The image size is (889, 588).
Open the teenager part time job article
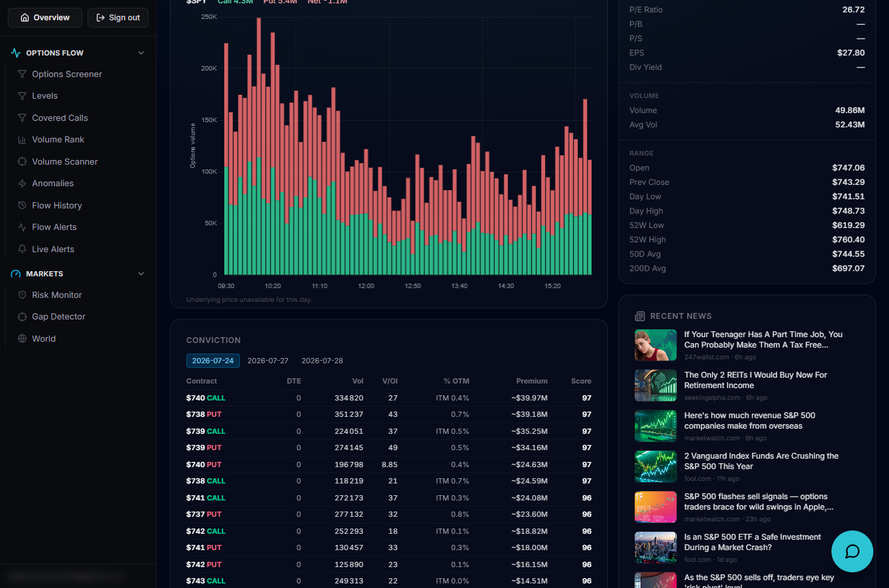[763, 340]
